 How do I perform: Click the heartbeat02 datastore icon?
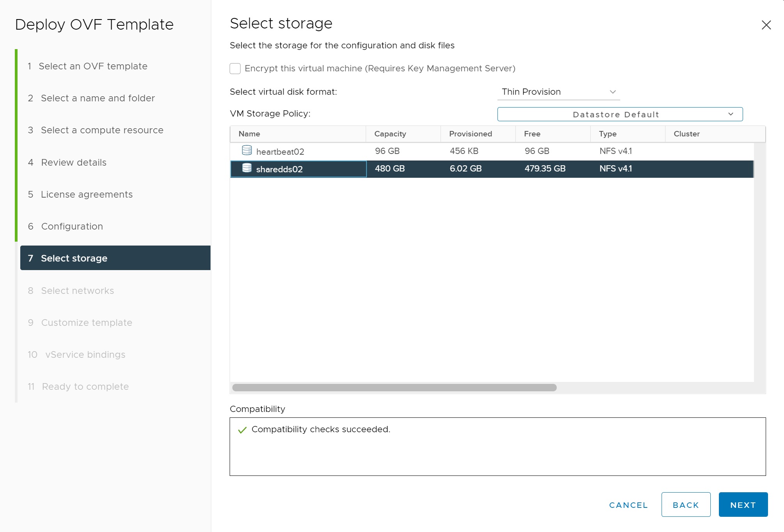pyautogui.click(x=247, y=150)
